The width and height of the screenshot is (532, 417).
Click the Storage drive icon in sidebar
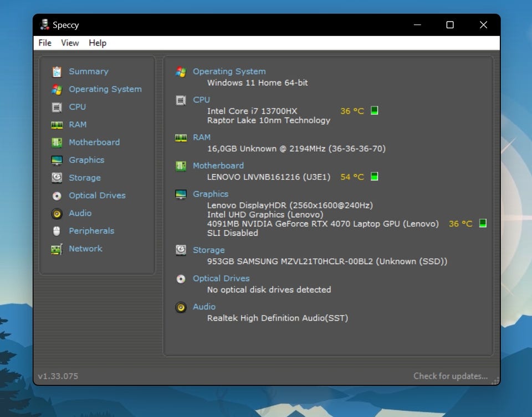57,178
